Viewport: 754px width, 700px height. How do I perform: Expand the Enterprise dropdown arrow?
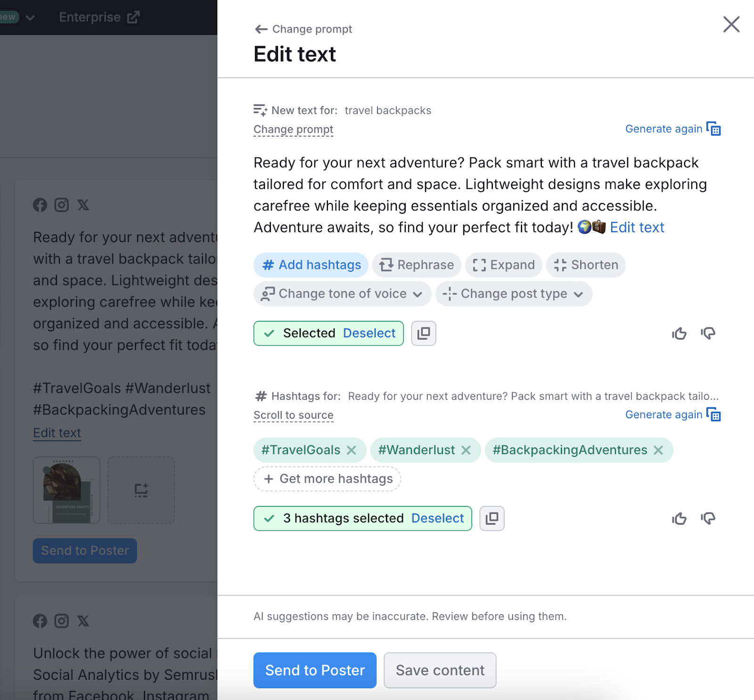point(31,17)
